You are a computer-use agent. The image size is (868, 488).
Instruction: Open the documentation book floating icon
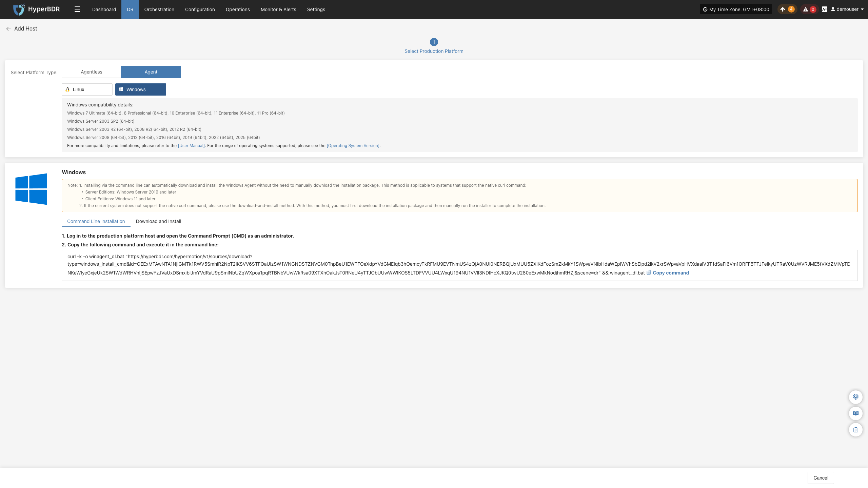pyautogui.click(x=856, y=413)
